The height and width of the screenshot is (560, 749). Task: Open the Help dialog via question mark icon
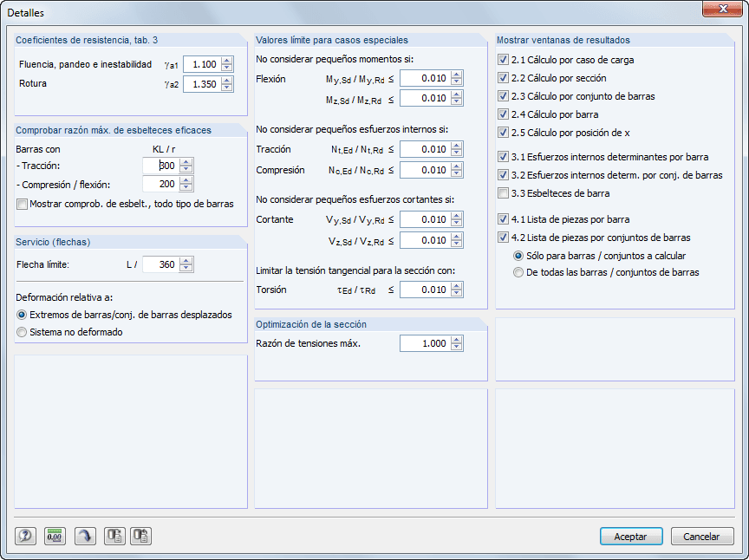pos(25,536)
